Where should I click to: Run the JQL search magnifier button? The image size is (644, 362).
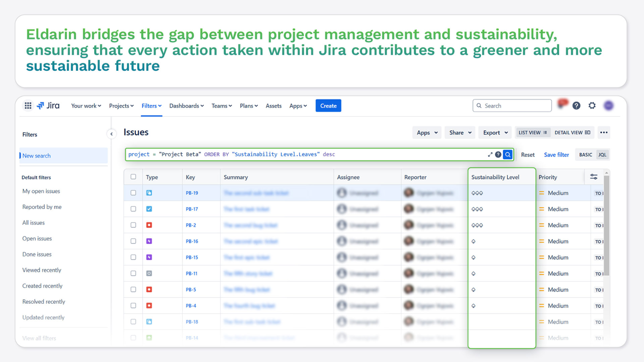coord(508,154)
